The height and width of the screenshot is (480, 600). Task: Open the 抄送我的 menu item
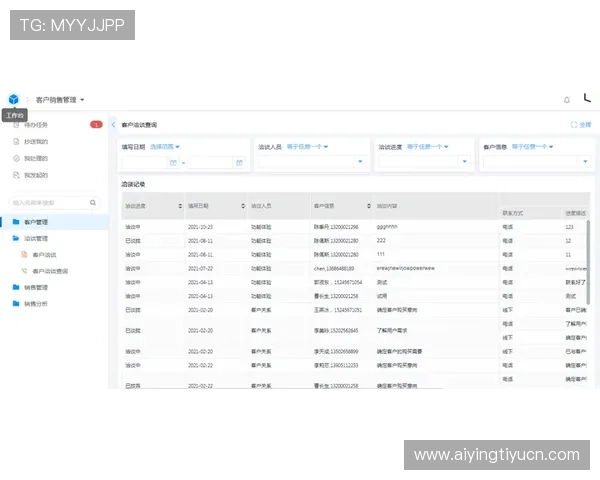pyautogui.click(x=36, y=142)
